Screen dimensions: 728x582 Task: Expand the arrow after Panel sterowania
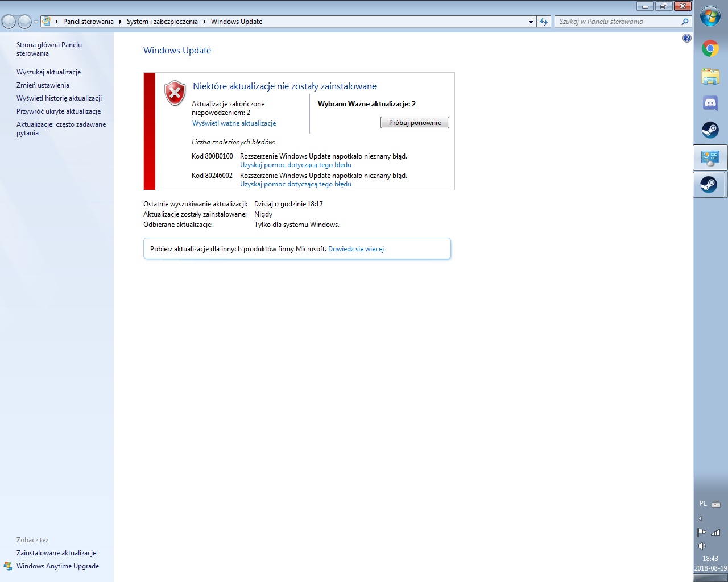pos(120,22)
